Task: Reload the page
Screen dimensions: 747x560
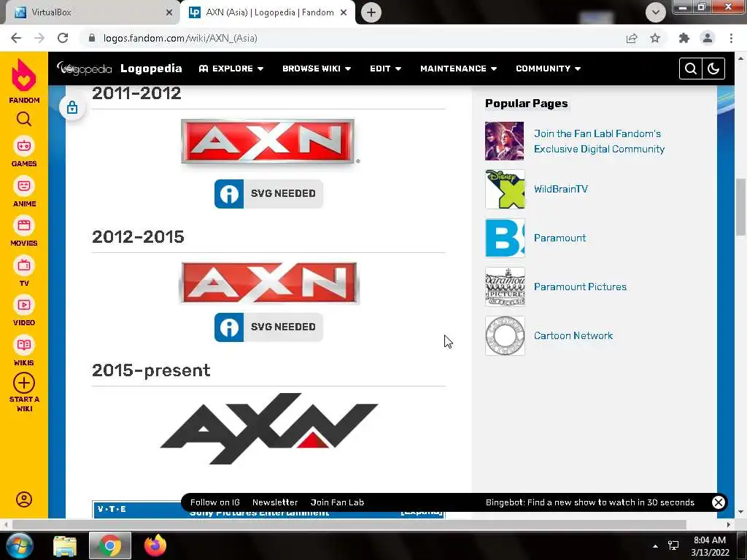Action: (63, 38)
